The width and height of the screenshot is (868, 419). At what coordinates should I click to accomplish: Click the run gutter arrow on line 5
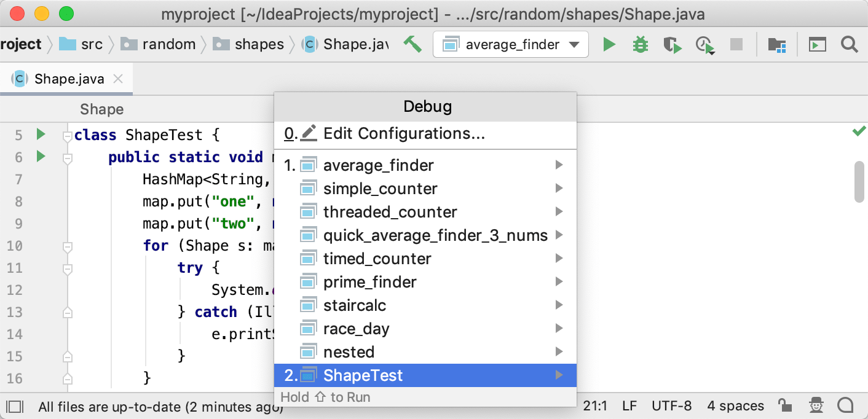tap(41, 134)
